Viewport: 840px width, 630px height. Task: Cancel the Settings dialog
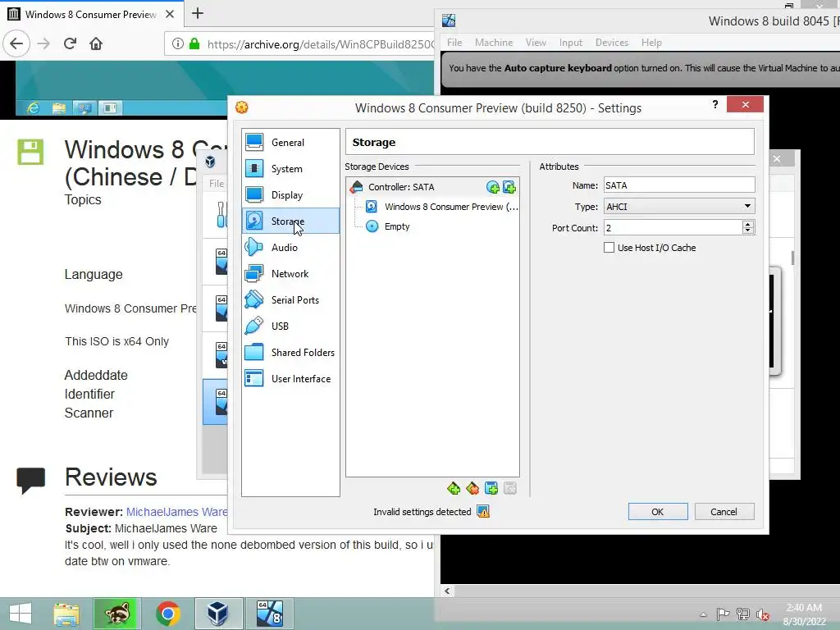[724, 512]
